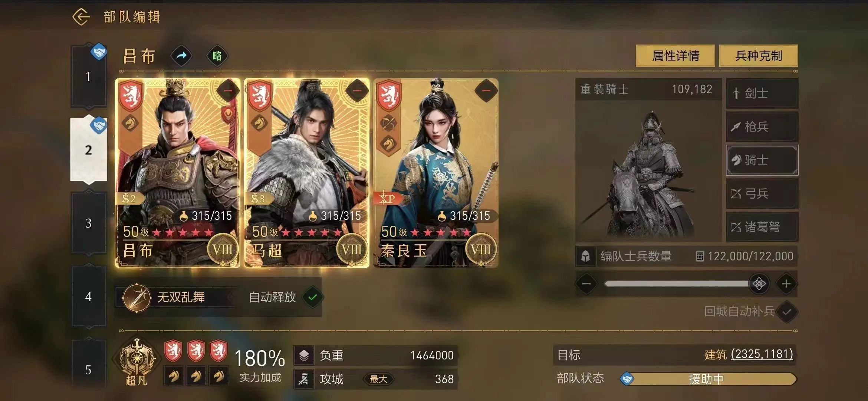Image resolution: width=868 pixels, height=401 pixels.
Task: Open the 兵种克制 button
Action: [759, 56]
